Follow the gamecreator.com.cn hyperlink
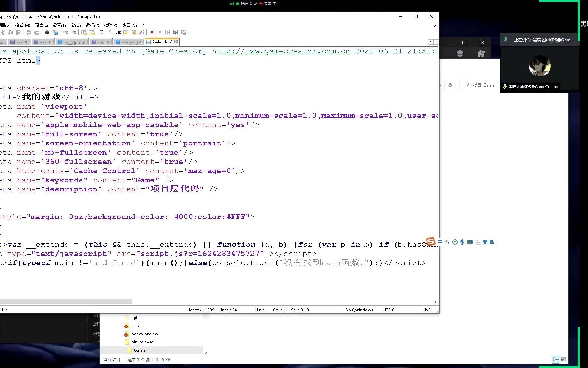Viewport: 588px width, 368px height. pyautogui.click(x=281, y=51)
